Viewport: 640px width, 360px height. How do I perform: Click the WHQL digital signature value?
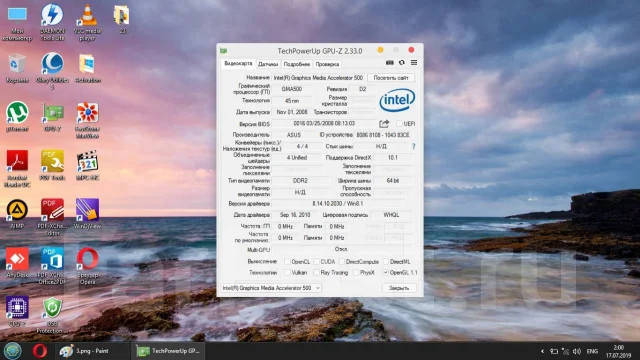(391, 215)
